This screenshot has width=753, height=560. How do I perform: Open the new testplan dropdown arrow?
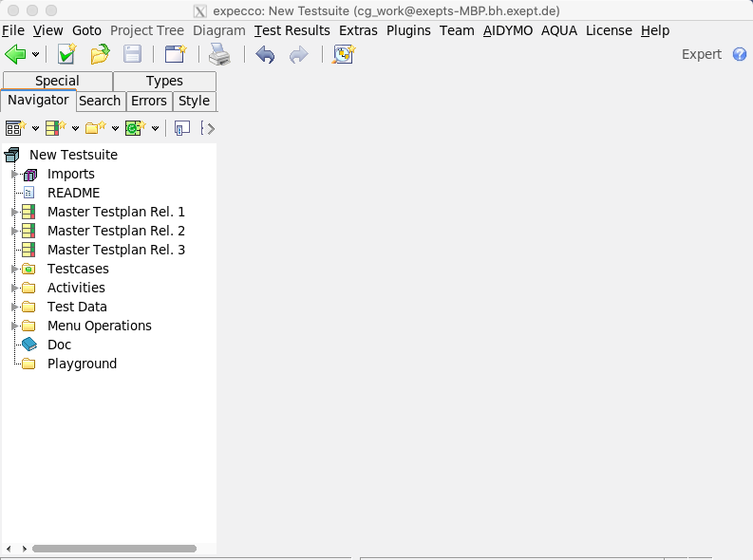tap(75, 128)
